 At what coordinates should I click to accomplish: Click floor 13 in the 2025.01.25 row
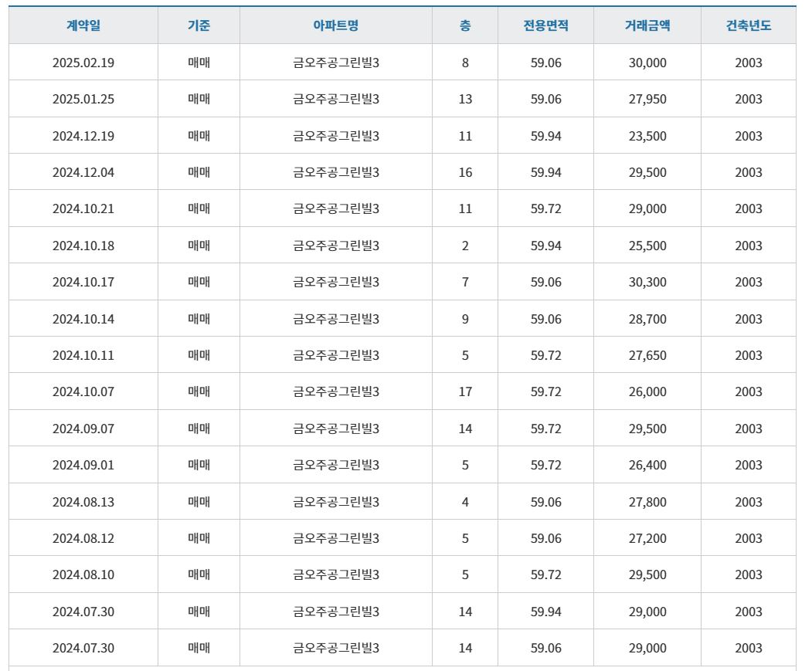point(465,99)
